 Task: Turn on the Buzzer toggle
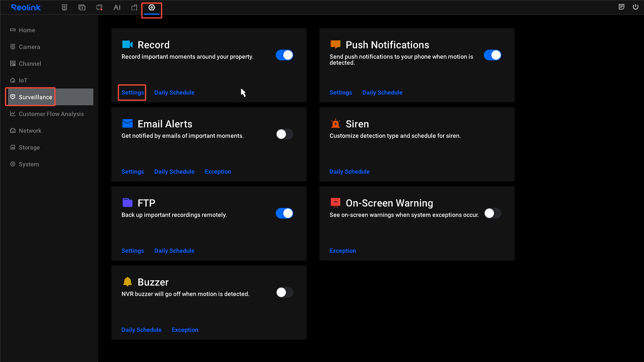pyautogui.click(x=284, y=292)
